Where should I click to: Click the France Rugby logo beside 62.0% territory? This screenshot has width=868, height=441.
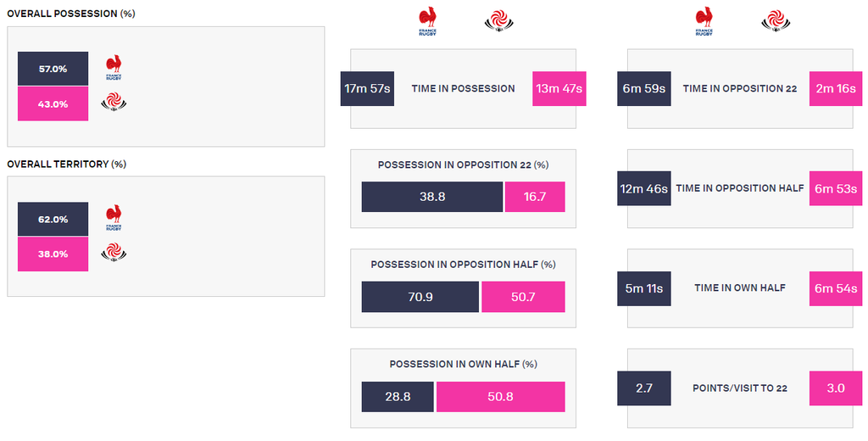[114, 218]
